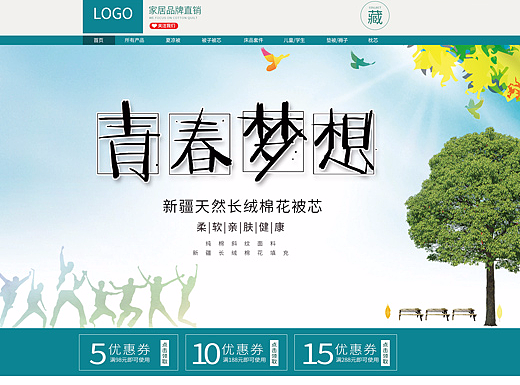Open the 床品套件 navigation item
Image resolution: width=520 pixels, height=385 pixels.
253,40
